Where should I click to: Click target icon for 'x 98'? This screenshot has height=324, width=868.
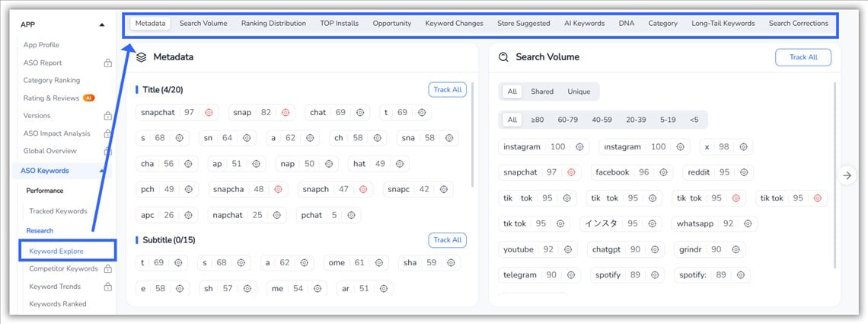[743, 147]
